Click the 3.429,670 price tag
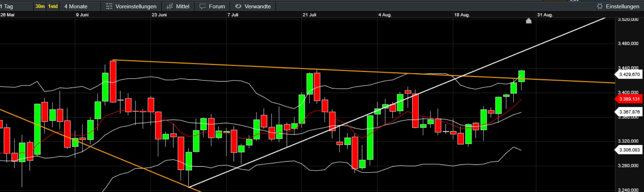The height and width of the screenshot is (192, 644). pos(628,74)
